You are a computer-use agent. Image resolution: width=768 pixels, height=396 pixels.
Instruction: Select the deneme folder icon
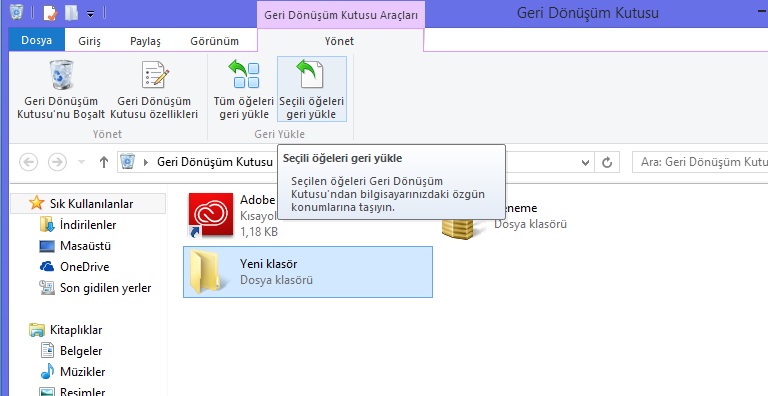click(458, 228)
